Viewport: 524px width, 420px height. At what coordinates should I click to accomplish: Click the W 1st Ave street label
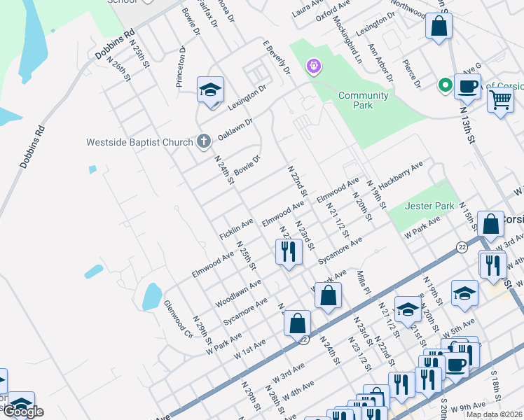[x=249, y=349]
